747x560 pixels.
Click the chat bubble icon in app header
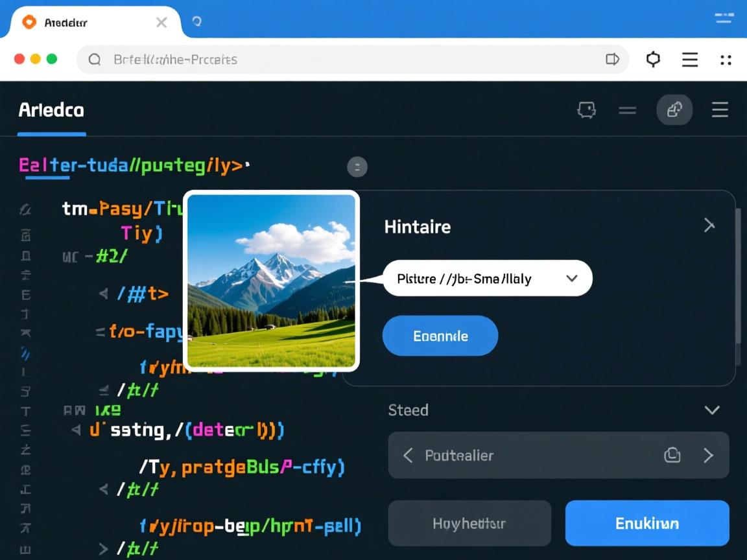pos(586,110)
